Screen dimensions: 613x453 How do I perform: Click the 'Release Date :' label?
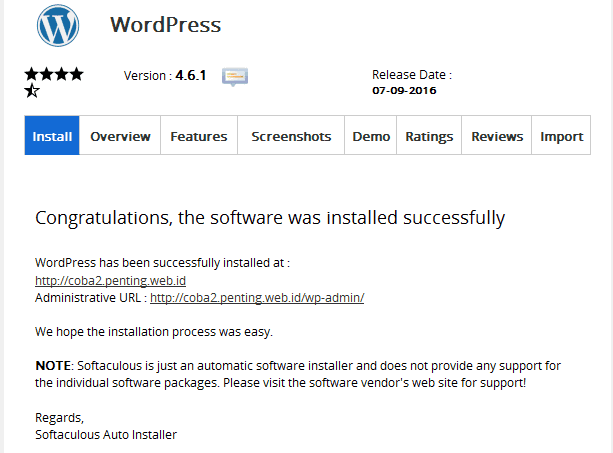coord(412,75)
